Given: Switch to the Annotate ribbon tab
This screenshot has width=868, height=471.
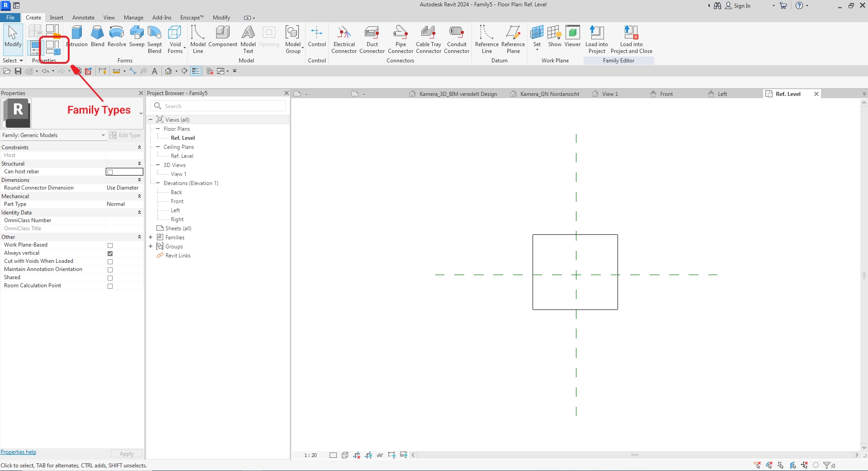Looking at the screenshot, I should (x=83, y=18).
